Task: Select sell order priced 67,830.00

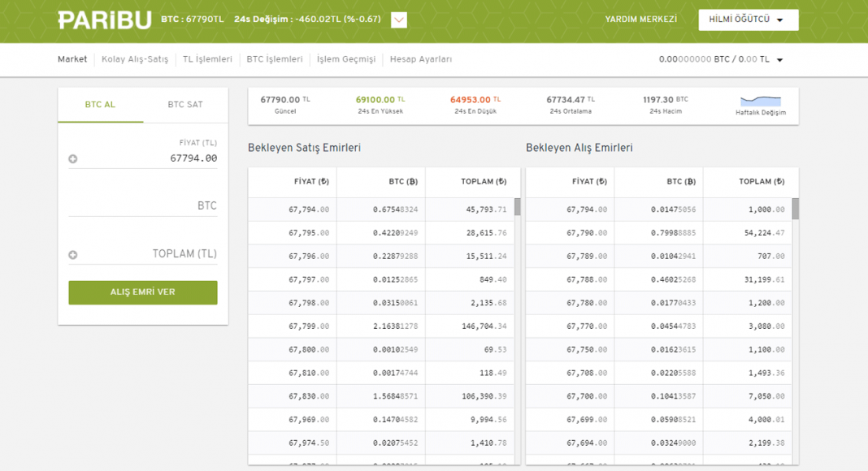Action: tap(381, 396)
